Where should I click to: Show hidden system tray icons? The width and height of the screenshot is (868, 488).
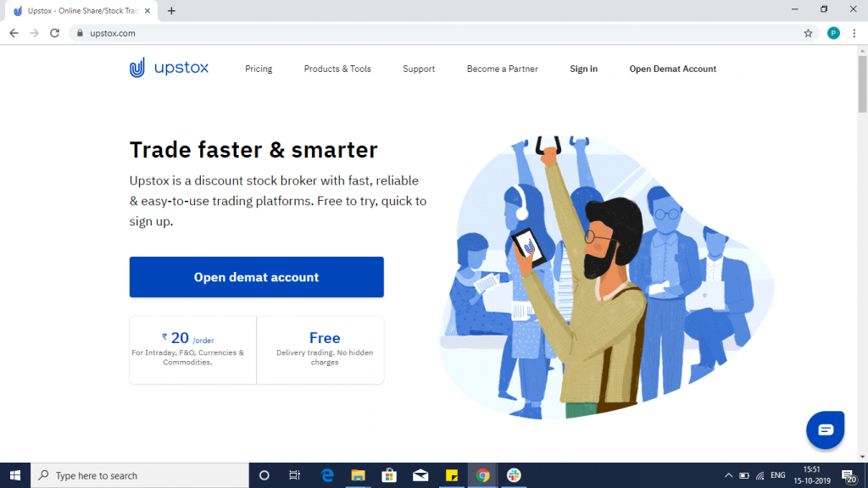(728, 475)
